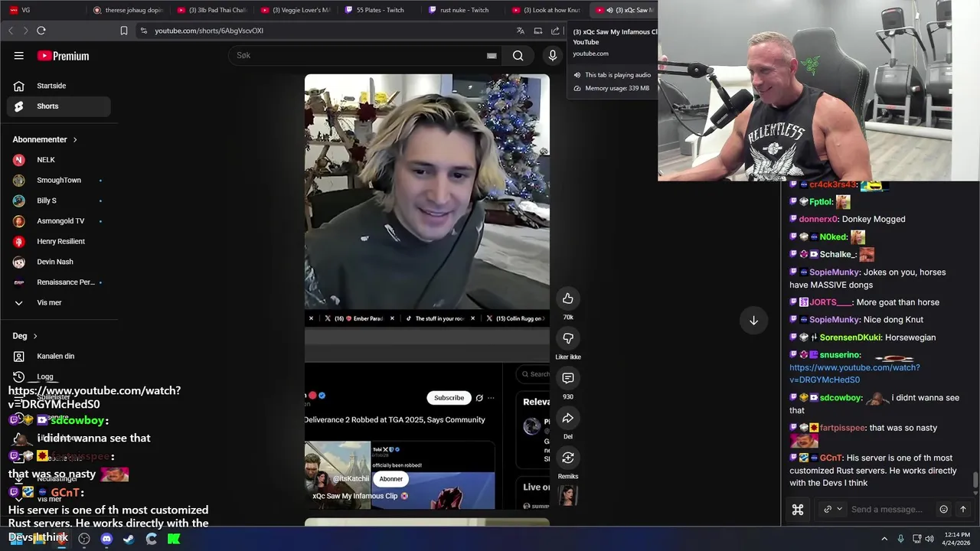The width and height of the screenshot is (980, 551).
Task: Send chat message with up arrow
Action: 963,510
